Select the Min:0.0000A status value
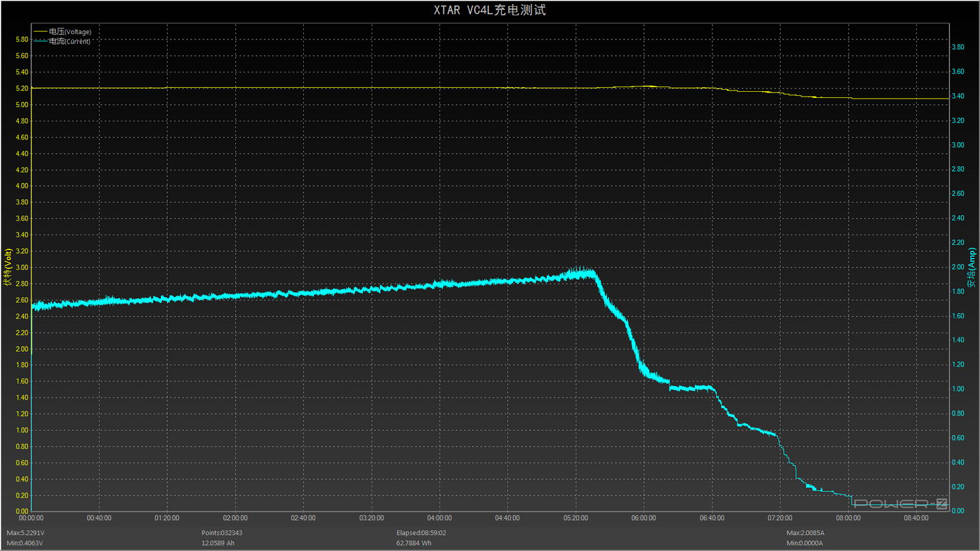Image resolution: width=980 pixels, height=551 pixels. point(805,543)
